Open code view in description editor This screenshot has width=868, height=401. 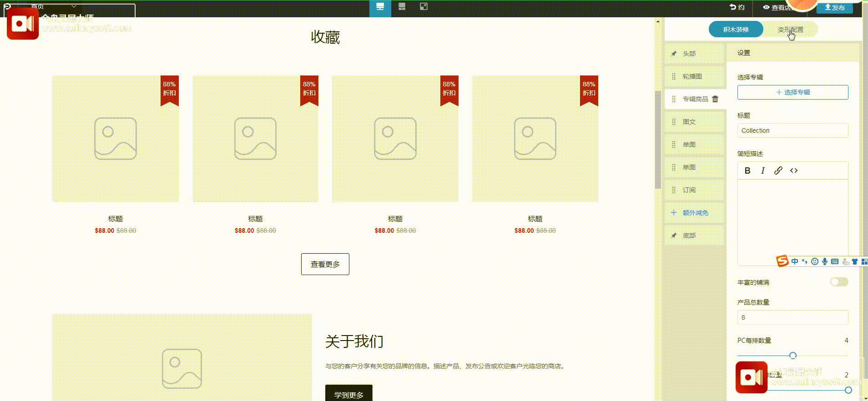pyautogui.click(x=794, y=170)
